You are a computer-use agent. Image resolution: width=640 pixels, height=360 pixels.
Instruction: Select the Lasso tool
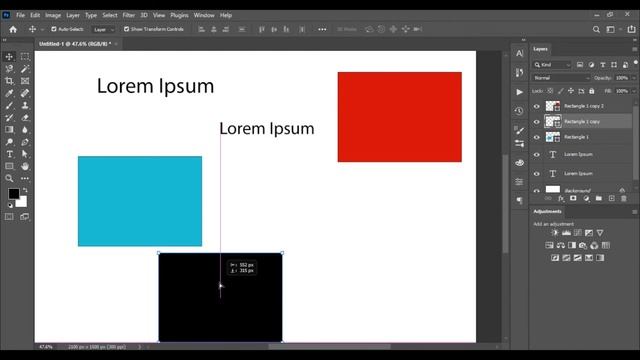click(9, 69)
